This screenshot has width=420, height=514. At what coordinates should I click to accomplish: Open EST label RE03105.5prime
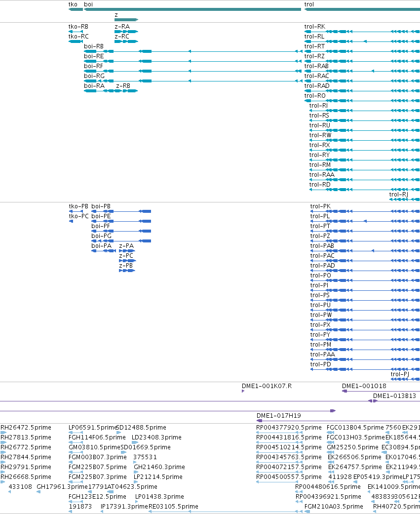(173, 507)
